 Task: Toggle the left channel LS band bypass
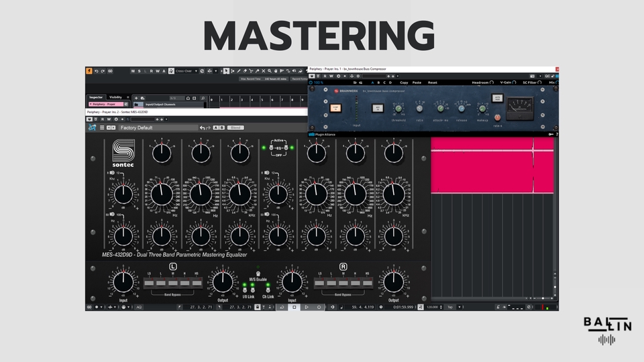pos(149,283)
